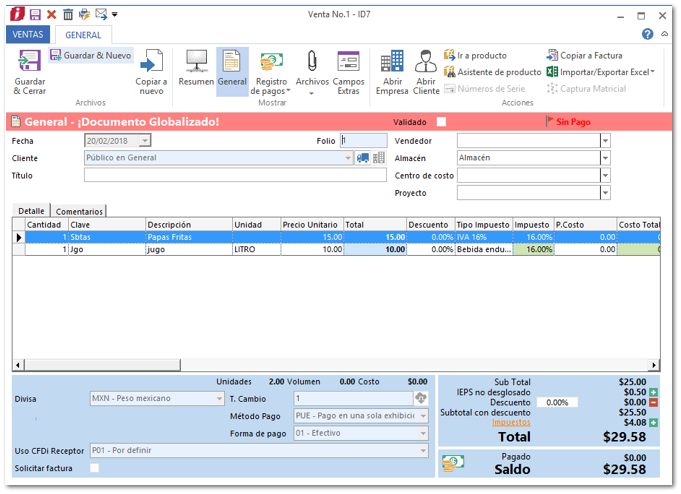This screenshot has height=494, width=681.
Task: Open the Comentarios tab
Action: click(x=79, y=211)
